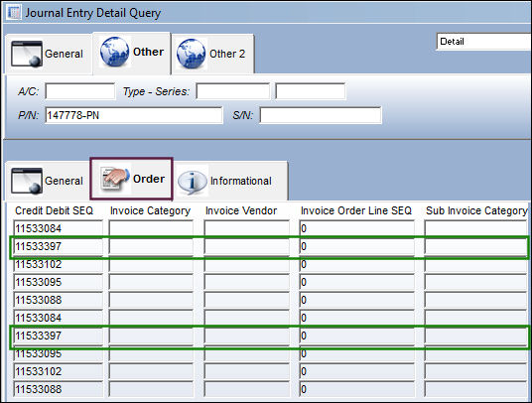Select the Order tab
This screenshot has height=403, width=532.
tap(132, 179)
